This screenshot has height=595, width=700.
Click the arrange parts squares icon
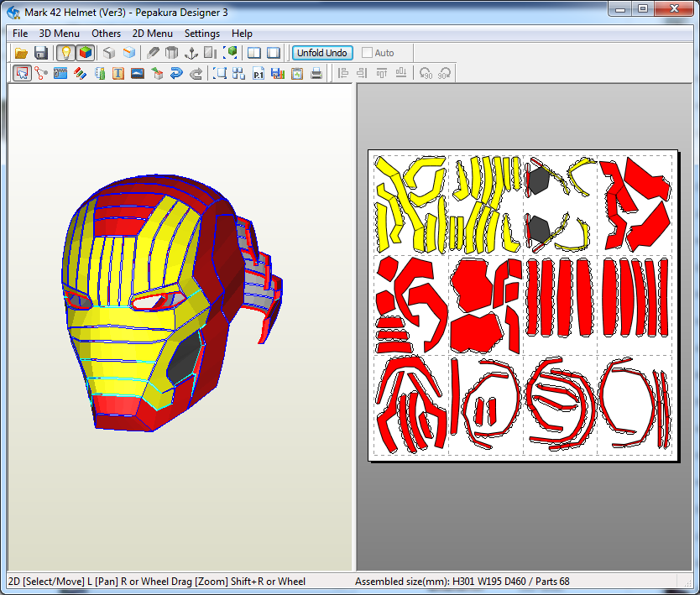(x=239, y=73)
